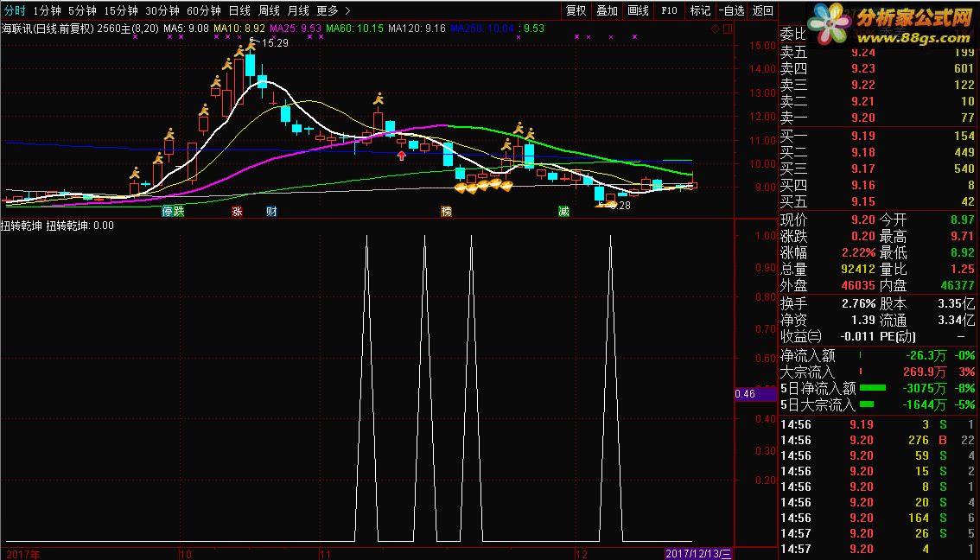
Task: Select the 60分钟 period tab
Action: click(x=204, y=10)
